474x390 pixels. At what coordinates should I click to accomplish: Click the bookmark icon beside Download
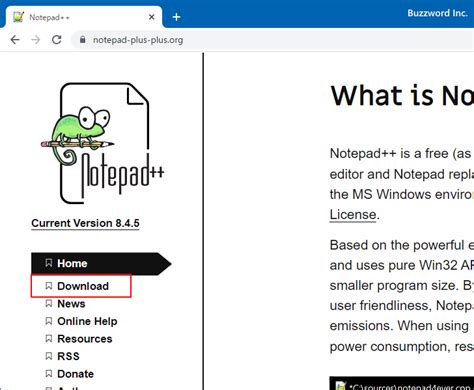coord(49,286)
